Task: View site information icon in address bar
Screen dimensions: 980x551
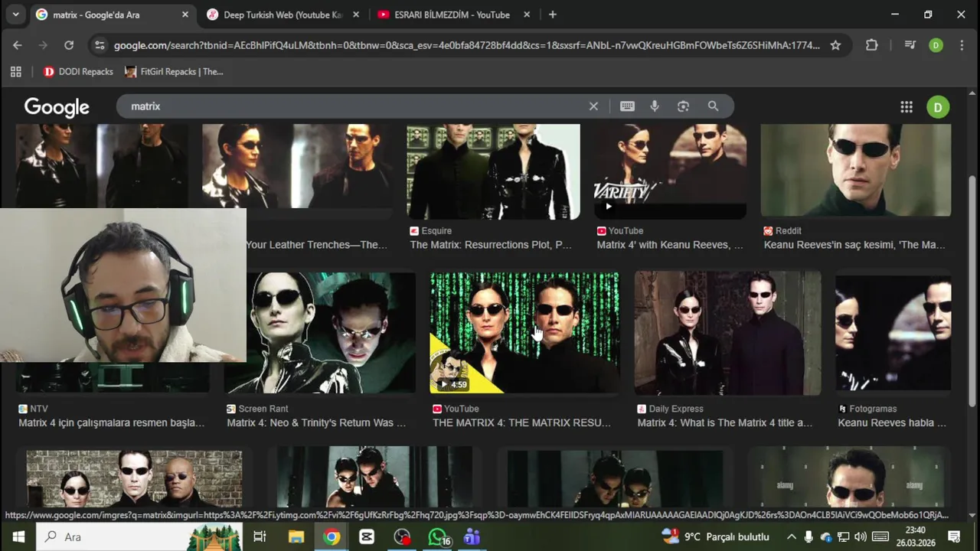Action: [x=99, y=45]
